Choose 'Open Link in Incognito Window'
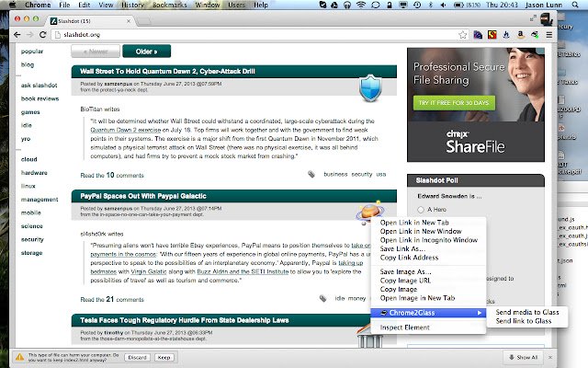Screen dimensions: 588x368 click(x=429, y=239)
